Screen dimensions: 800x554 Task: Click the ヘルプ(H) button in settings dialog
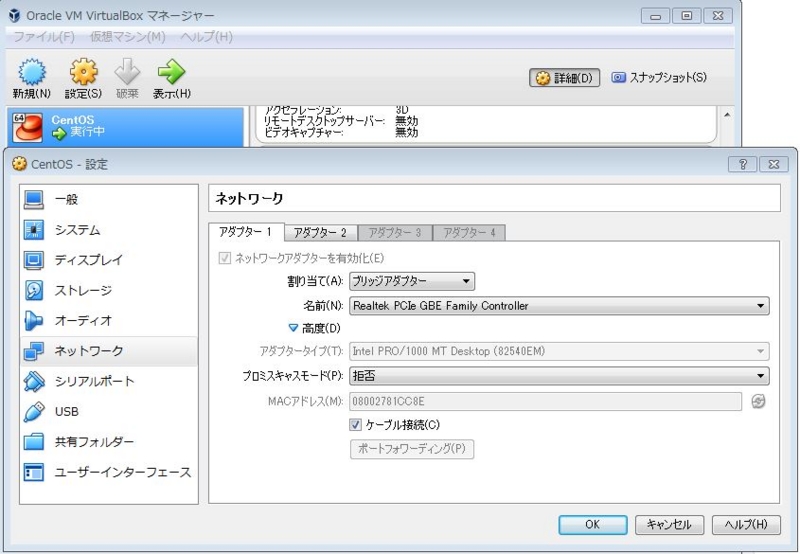[746, 524]
